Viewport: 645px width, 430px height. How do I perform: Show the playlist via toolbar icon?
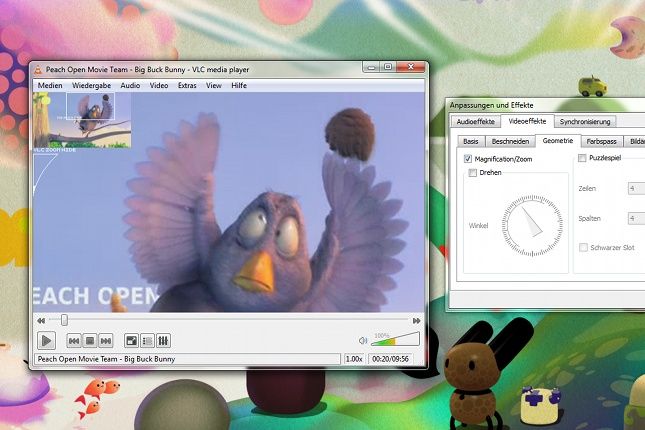pos(147,341)
